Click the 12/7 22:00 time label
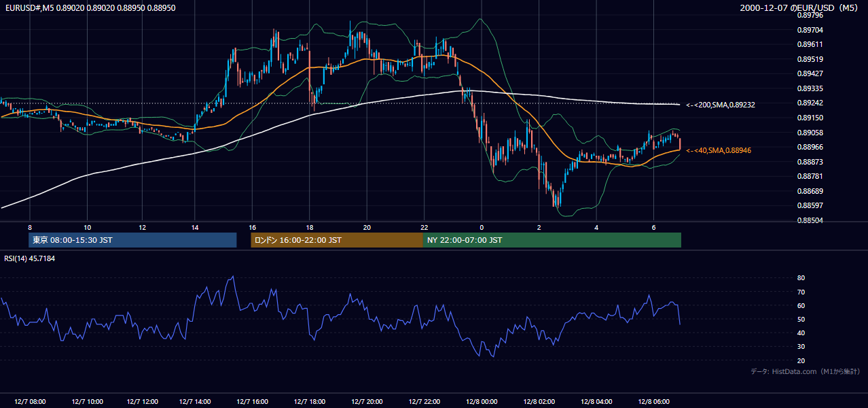The height and width of the screenshot is (408, 868). pyautogui.click(x=425, y=402)
